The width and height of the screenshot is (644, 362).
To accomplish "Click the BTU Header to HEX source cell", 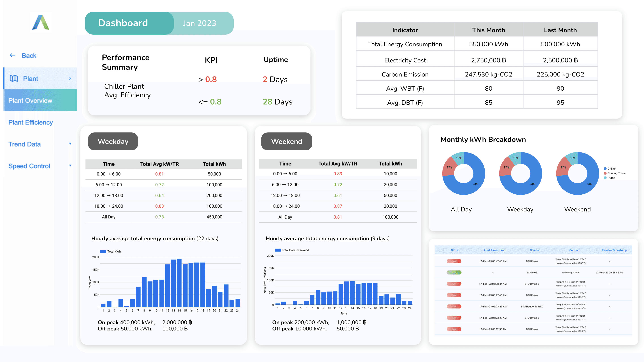I will point(532,307).
